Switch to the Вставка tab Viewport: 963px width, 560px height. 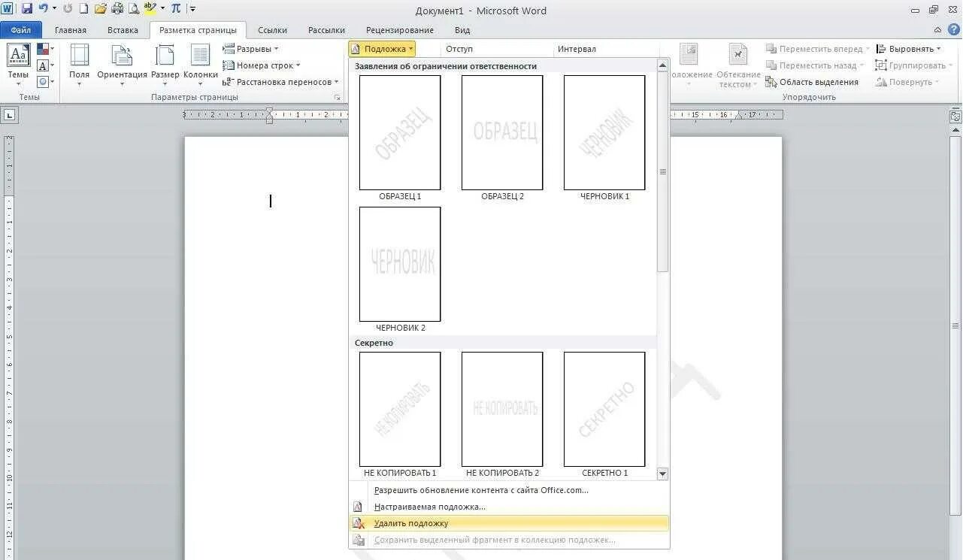click(123, 30)
